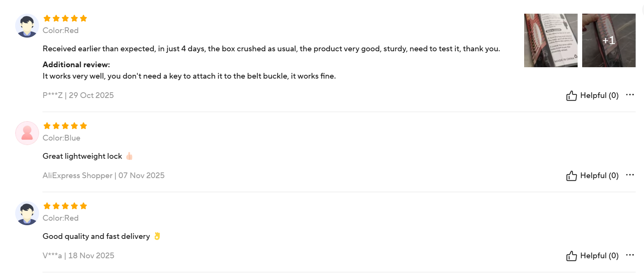Viewport: 644px width, 278px height.
Task: Open more options for P***Z review
Action: click(x=630, y=95)
